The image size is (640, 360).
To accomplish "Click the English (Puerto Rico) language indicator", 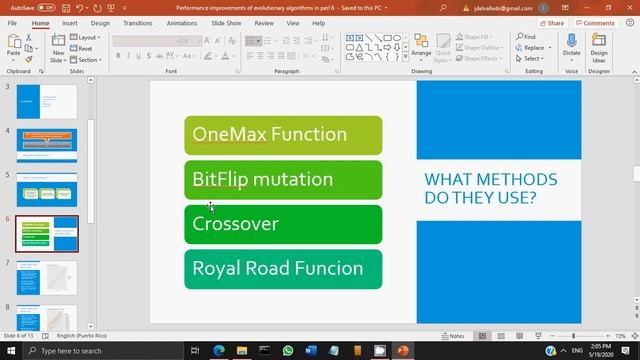I will click(82, 336).
